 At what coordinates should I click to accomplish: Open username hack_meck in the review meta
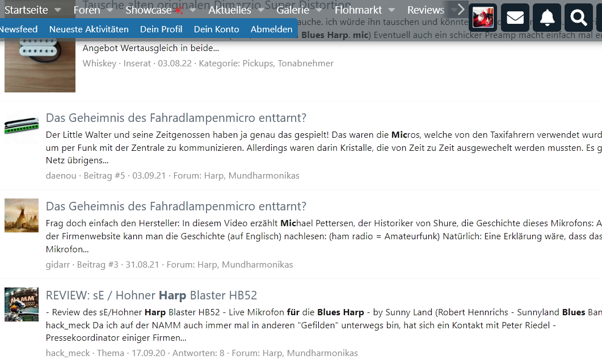pos(68,353)
